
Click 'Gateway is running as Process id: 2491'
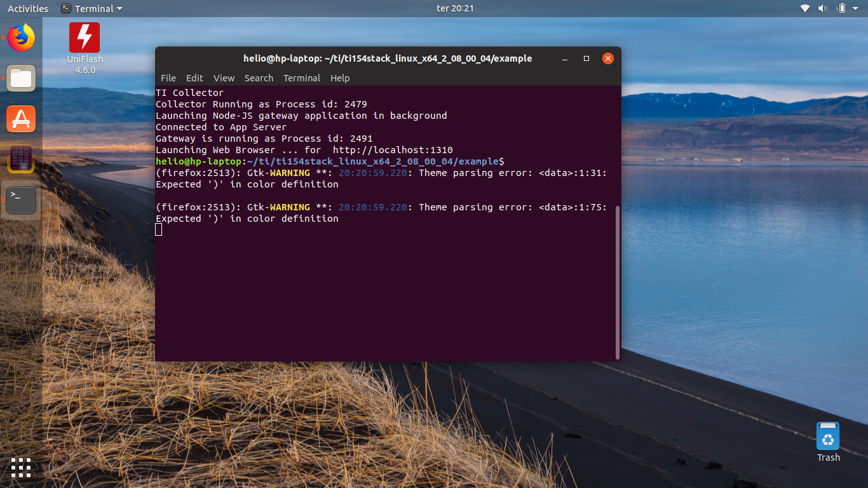coord(264,139)
